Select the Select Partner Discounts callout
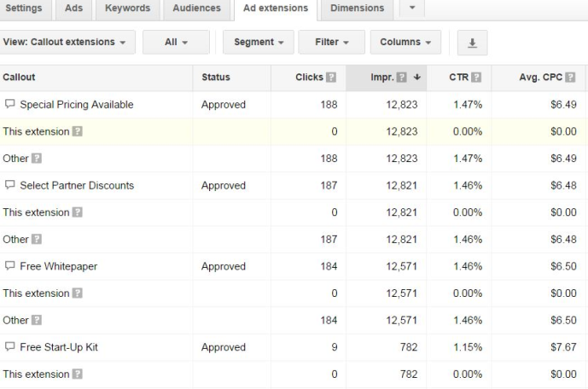 click(77, 185)
